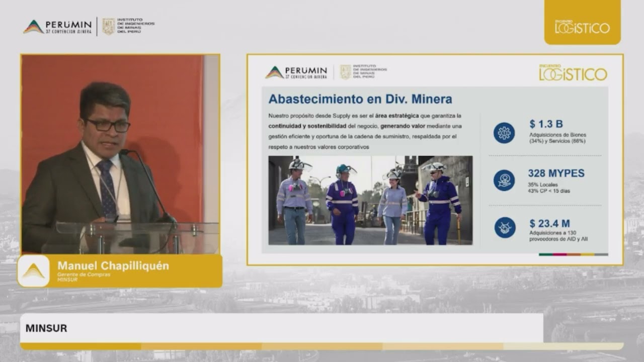644x362 pixels.
Task: Click the Instituto de Ingenieros de Minas logo top-left
Action: coord(128,26)
